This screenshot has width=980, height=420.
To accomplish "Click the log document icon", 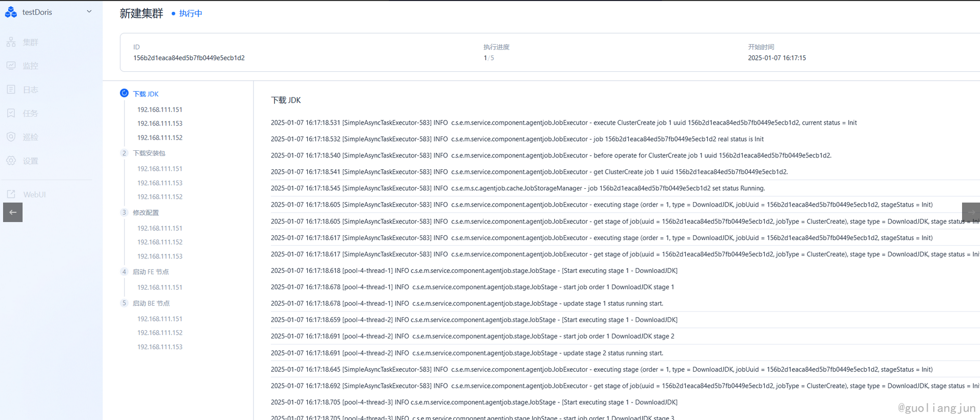I will coord(11,89).
